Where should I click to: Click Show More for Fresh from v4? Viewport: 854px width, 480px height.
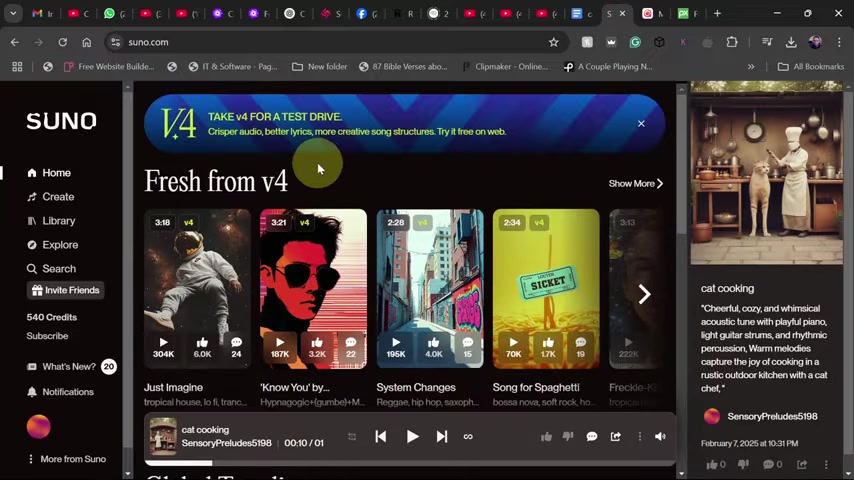coord(636,184)
